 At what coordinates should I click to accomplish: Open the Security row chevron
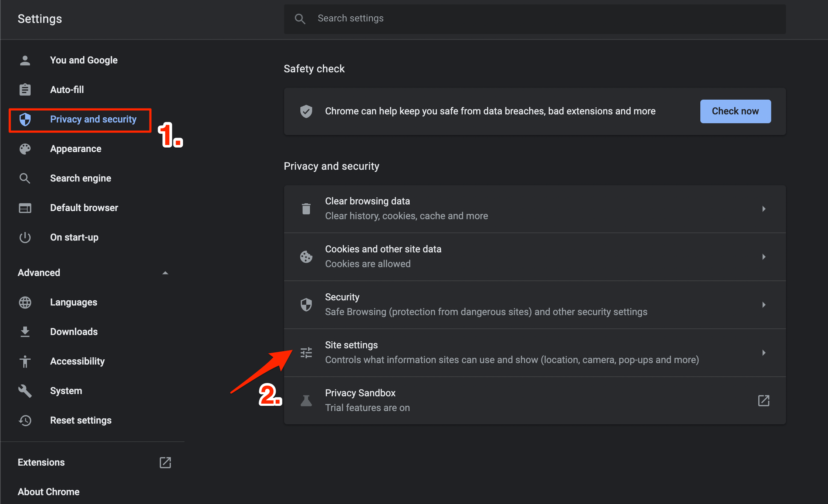tap(764, 305)
